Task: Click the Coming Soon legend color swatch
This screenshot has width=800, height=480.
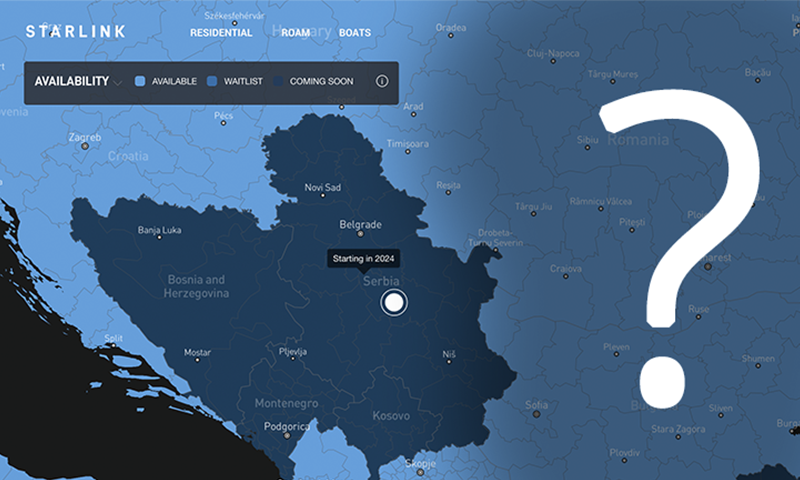Action: [278, 81]
